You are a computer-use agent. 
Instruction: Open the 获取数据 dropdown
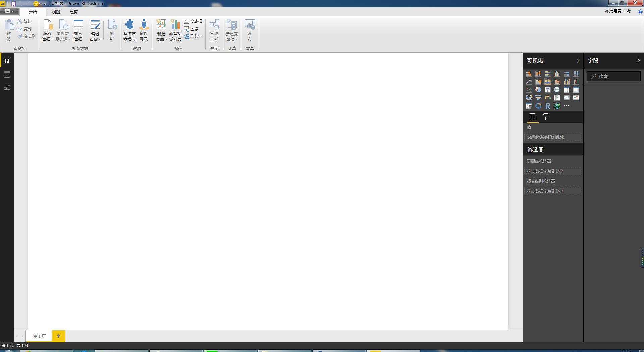click(47, 31)
